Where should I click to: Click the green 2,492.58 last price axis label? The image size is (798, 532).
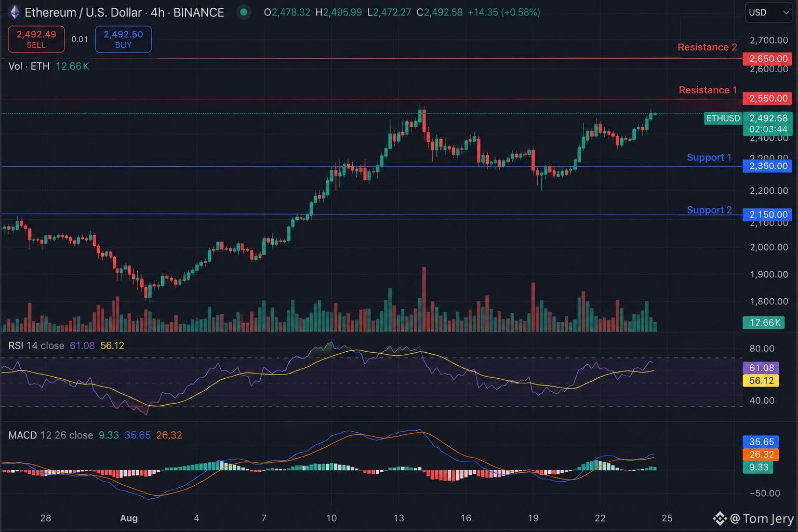[x=768, y=118]
